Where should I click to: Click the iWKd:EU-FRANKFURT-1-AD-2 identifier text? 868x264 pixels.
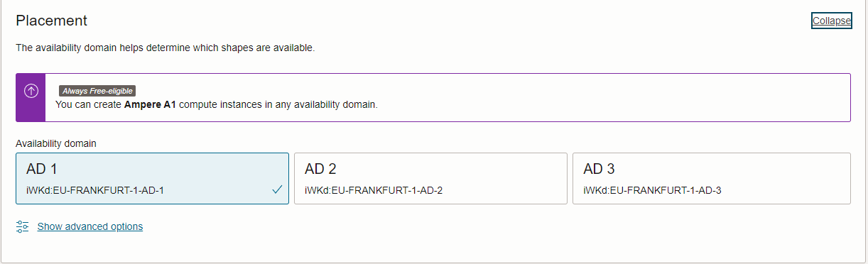[374, 190]
